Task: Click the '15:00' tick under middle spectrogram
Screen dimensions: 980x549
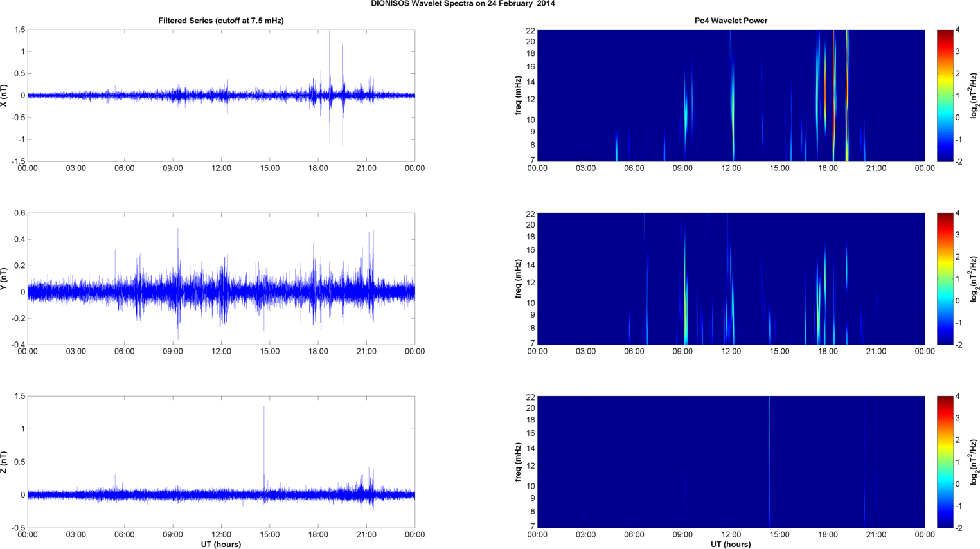Action: [780, 352]
